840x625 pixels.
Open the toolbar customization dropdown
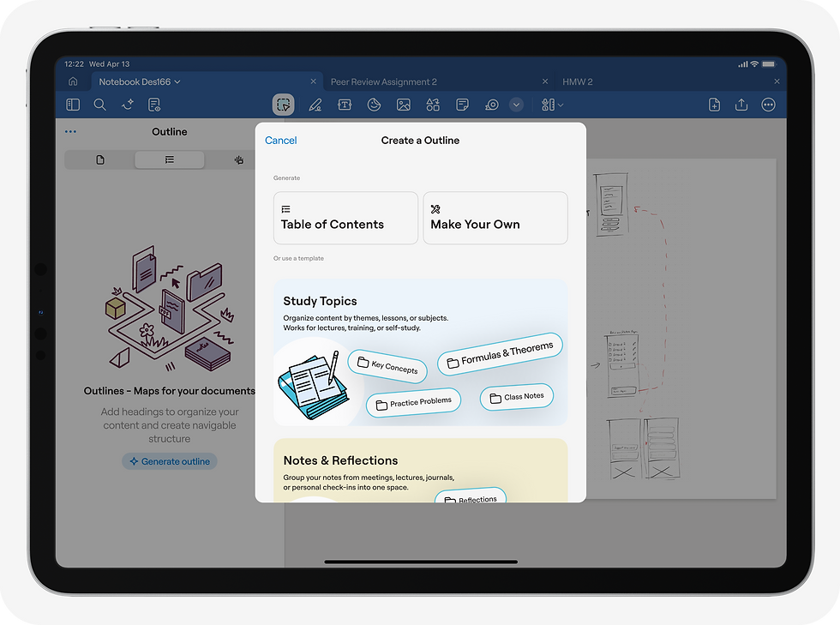552,105
